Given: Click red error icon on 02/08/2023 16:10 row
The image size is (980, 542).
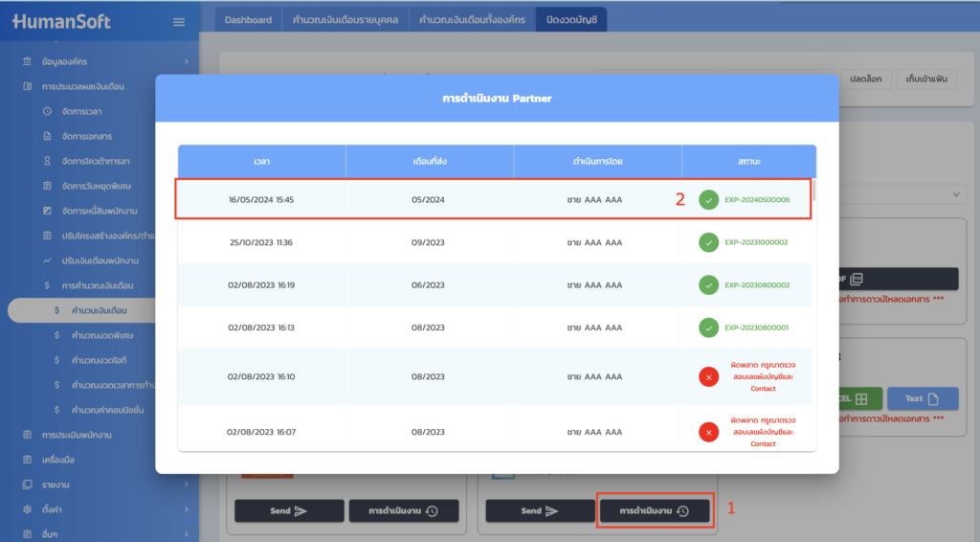Looking at the screenshot, I should point(708,377).
